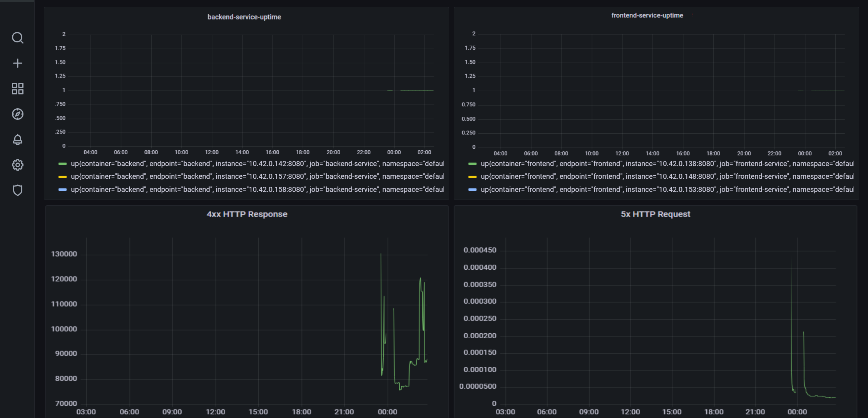The width and height of the screenshot is (868, 418).
Task: Click the yellow color indicator in the frontend legend
Action: pos(473,176)
